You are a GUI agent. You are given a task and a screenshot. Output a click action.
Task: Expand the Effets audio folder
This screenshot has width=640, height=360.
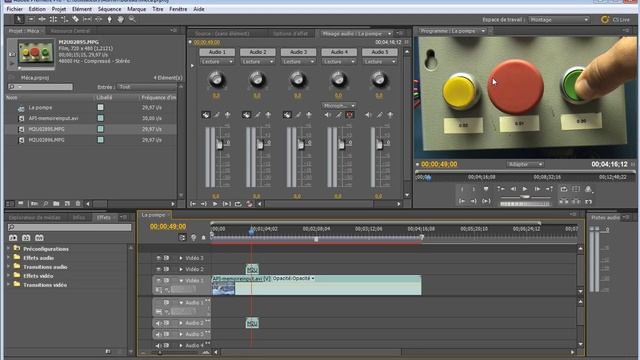pos(9,258)
